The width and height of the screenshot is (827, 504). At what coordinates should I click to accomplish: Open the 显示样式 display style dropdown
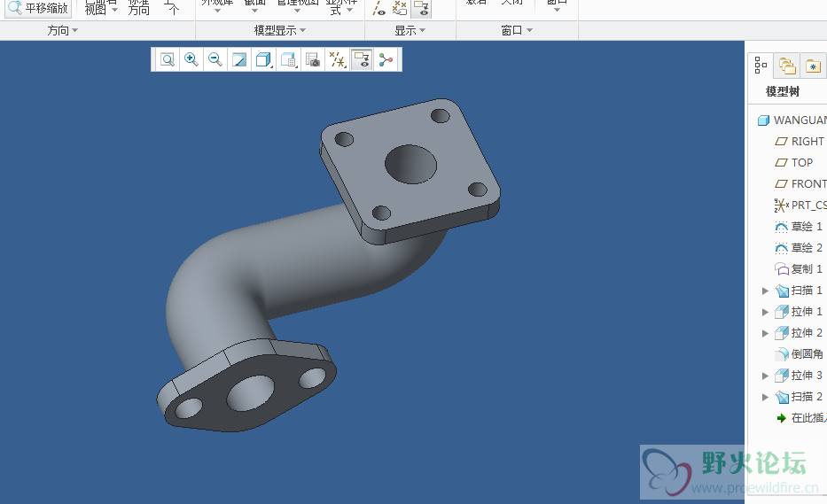click(x=340, y=9)
